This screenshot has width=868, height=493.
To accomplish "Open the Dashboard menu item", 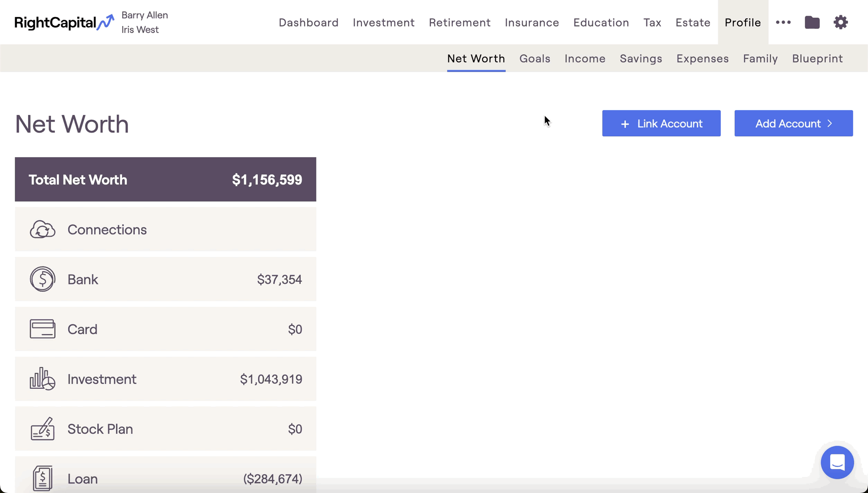I will point(309,22).
